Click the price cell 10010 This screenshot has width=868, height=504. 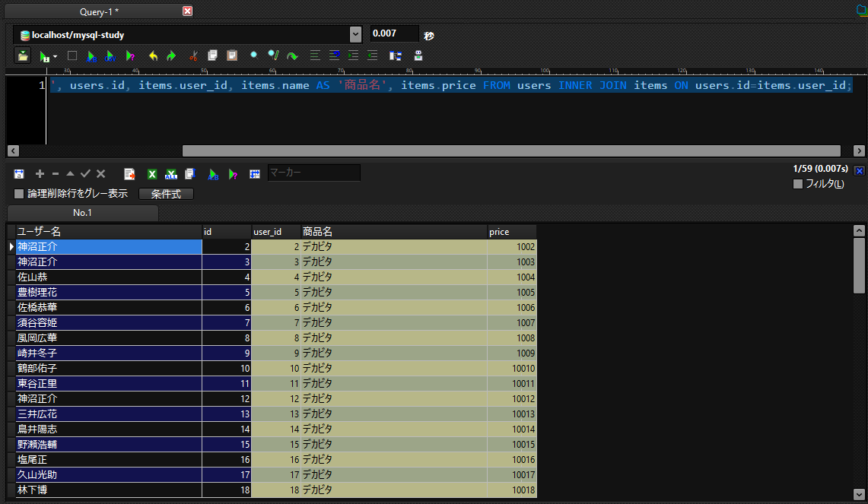[x=511, y=369]
